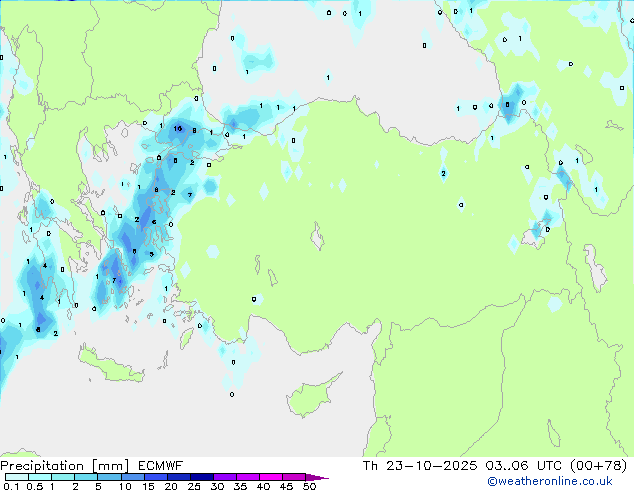Image resolution: width=634 pixels, height=490 pixels.
Task: Click the island of Crete on the map
Action: point(110,366)
